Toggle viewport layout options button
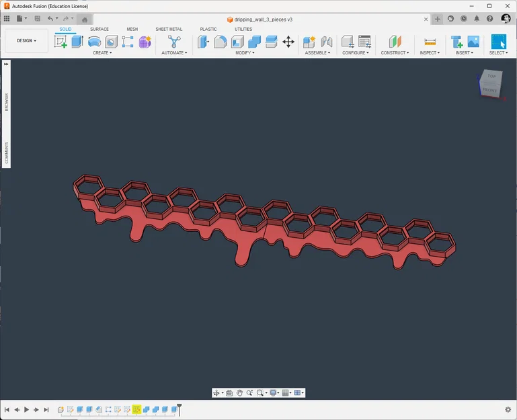Viewport: 517px width, 420px height. (299, 392)
